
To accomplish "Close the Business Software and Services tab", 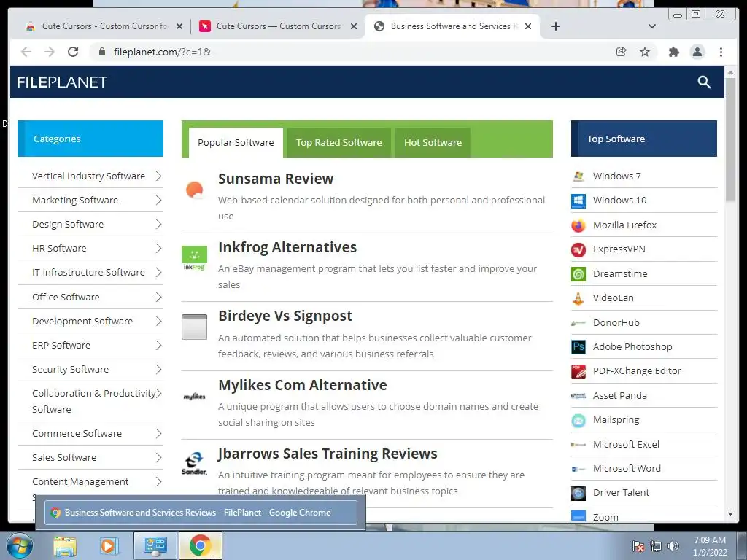I will pos(528,26).
